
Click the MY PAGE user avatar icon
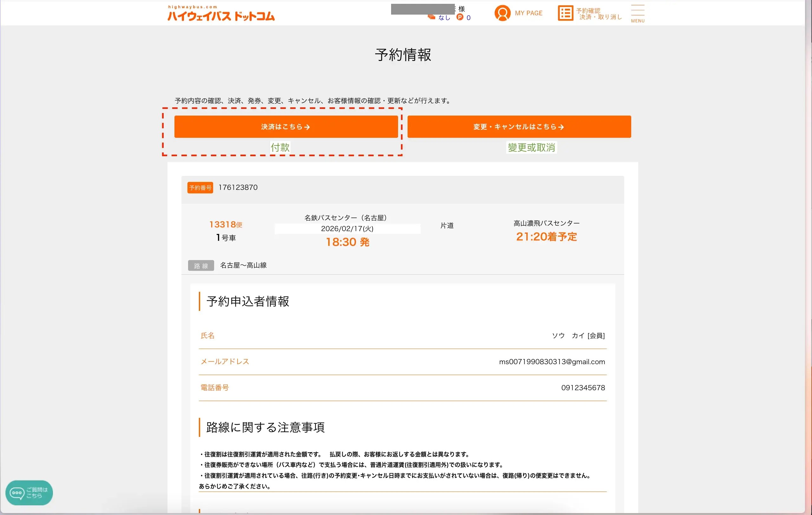pos(502,13)
